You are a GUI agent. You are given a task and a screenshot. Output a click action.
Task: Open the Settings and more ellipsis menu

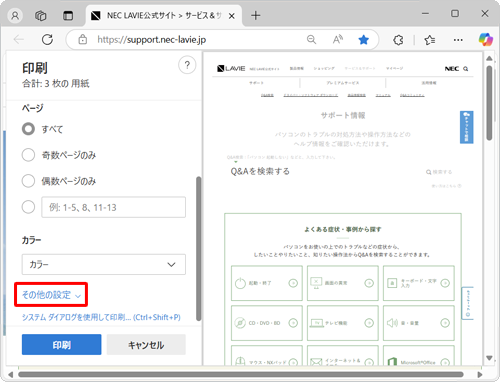click(458, 40)
